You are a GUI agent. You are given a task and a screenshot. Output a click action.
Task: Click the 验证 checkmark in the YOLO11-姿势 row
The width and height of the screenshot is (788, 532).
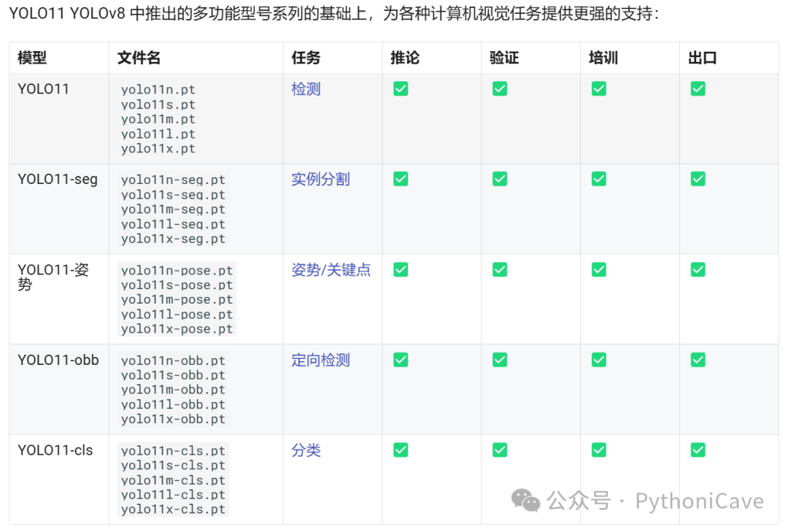[x=500, y=269]
